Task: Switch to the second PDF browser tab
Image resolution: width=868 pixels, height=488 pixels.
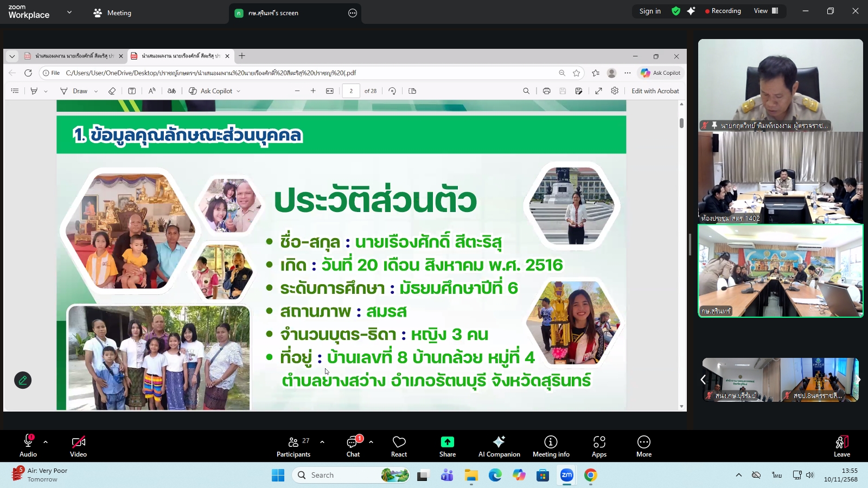Action: (x=179, y=55)
